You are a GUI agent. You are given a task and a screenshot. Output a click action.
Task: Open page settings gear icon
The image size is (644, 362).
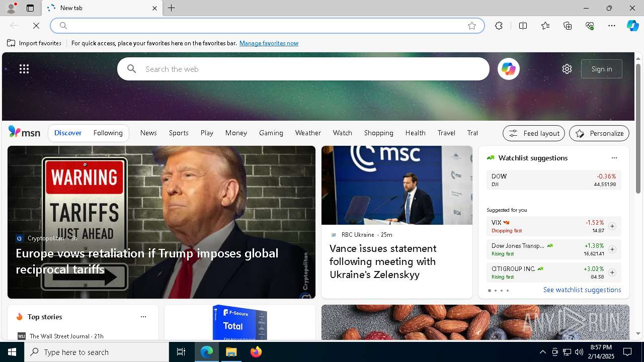(567, 69)
